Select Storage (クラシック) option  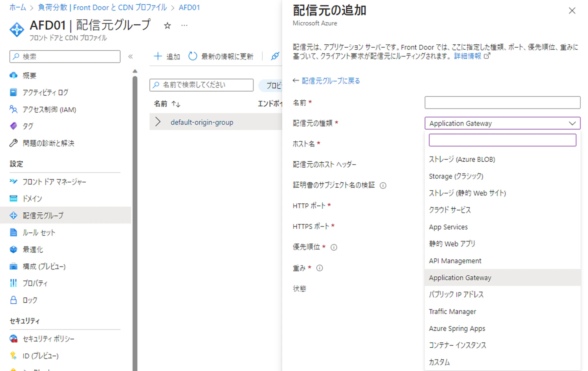point(503,176)
